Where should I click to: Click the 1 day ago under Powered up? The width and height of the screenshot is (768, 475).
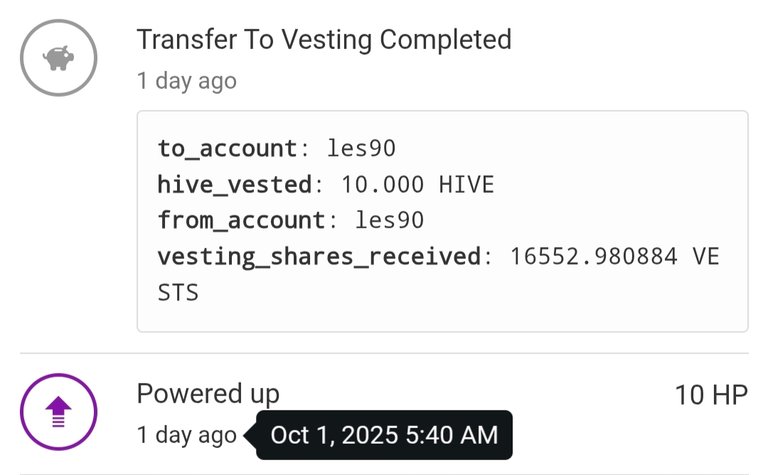tap(187, 435)
